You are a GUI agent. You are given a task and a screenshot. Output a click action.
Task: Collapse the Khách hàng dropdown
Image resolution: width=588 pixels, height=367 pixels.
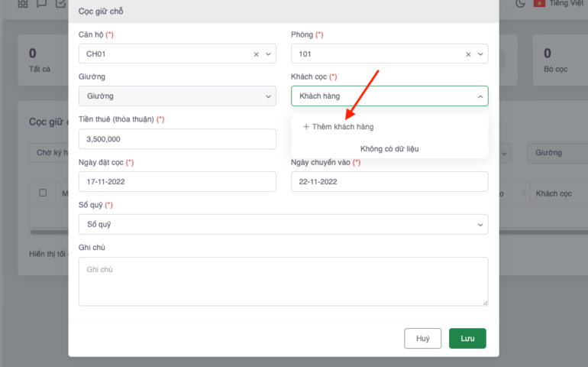click(x=480, y=96)
